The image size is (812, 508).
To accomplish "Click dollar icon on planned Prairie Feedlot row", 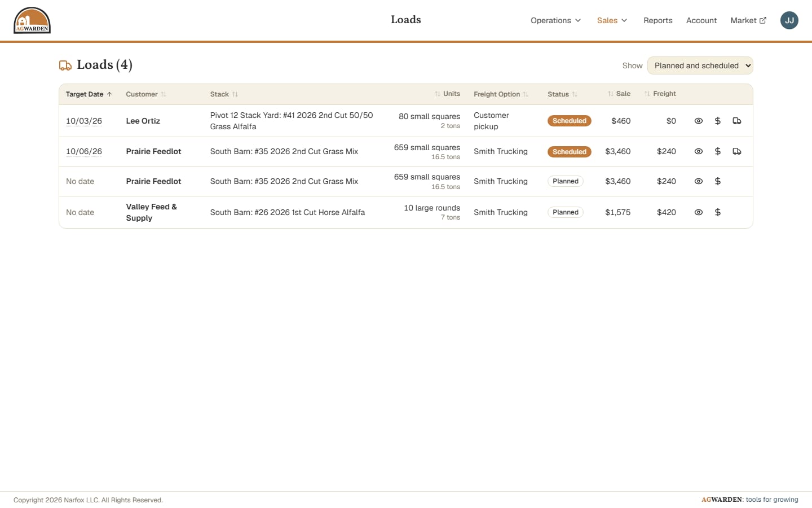I will click(717, 181).
